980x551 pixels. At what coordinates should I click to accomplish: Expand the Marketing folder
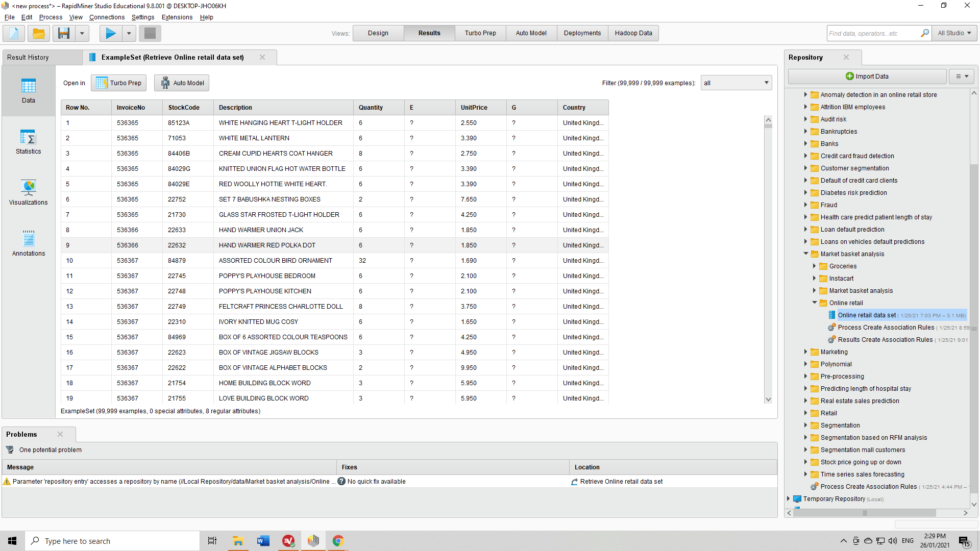(x=806, y=352)
